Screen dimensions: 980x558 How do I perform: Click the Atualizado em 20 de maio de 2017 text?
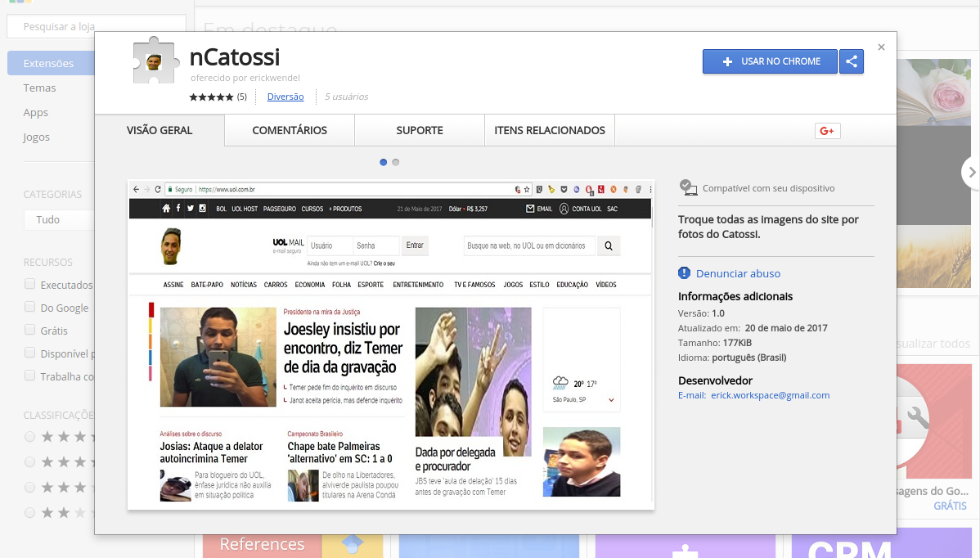pyautogui.click(x=753, y=328)
